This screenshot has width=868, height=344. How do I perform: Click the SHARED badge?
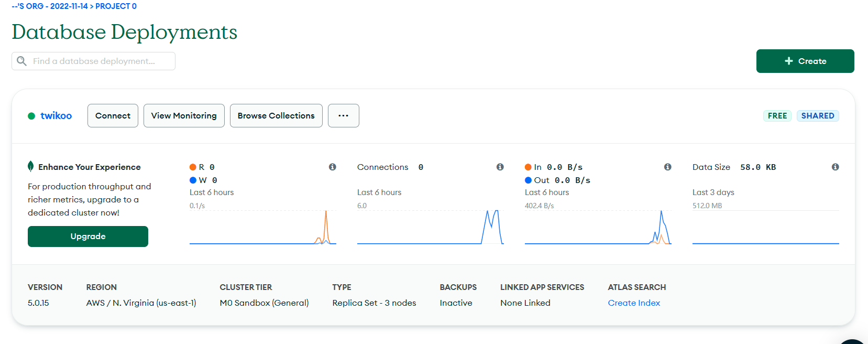coord(818,116)
